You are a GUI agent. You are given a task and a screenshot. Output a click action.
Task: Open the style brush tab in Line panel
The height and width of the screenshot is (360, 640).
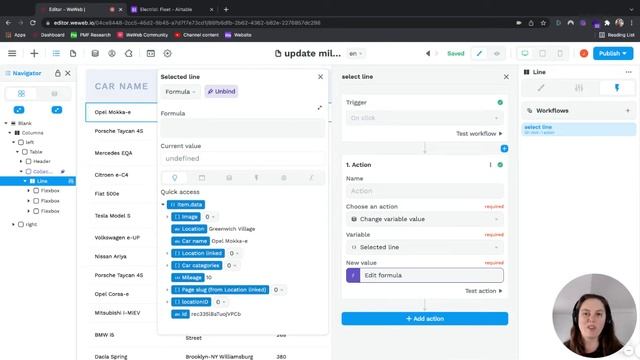click(x=541, y=87)
